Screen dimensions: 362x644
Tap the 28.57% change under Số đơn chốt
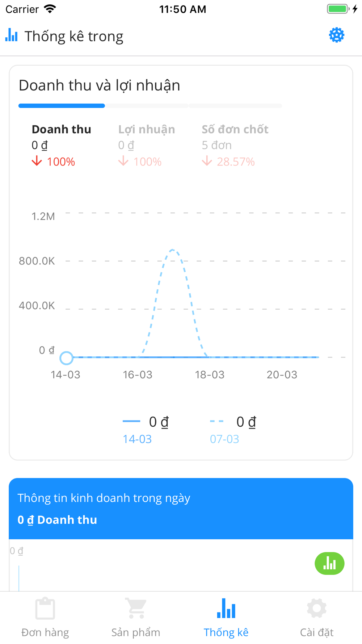tap(236, 162)
